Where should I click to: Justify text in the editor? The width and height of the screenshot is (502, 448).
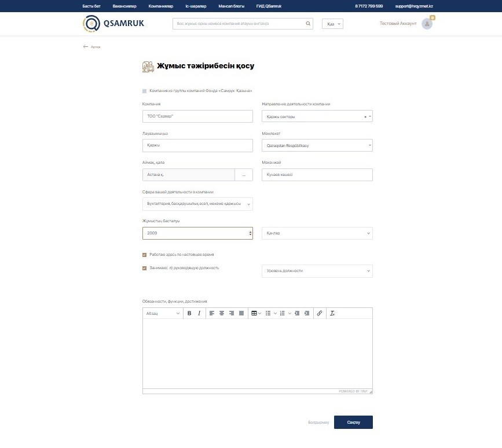point(241,313)
